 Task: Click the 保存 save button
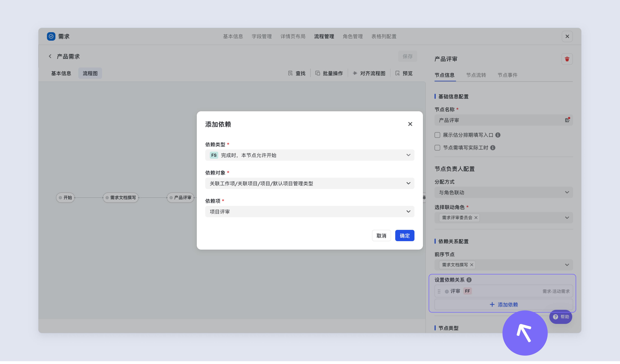pos(407,56)
